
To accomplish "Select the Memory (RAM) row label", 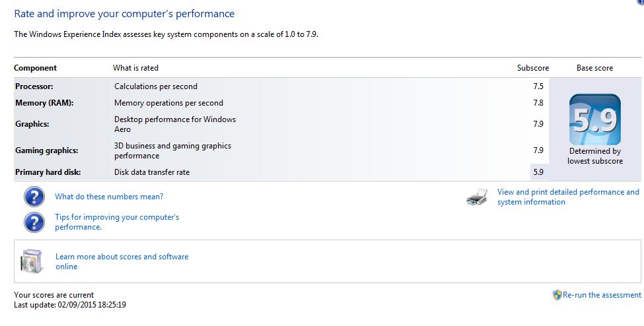I will pos(44,103).
